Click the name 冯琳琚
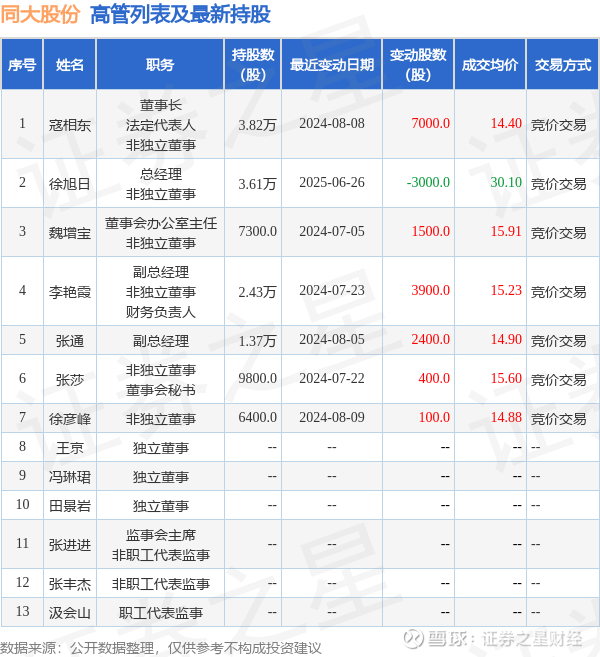This screenshot has width=600, height=657. pos(70,476)
